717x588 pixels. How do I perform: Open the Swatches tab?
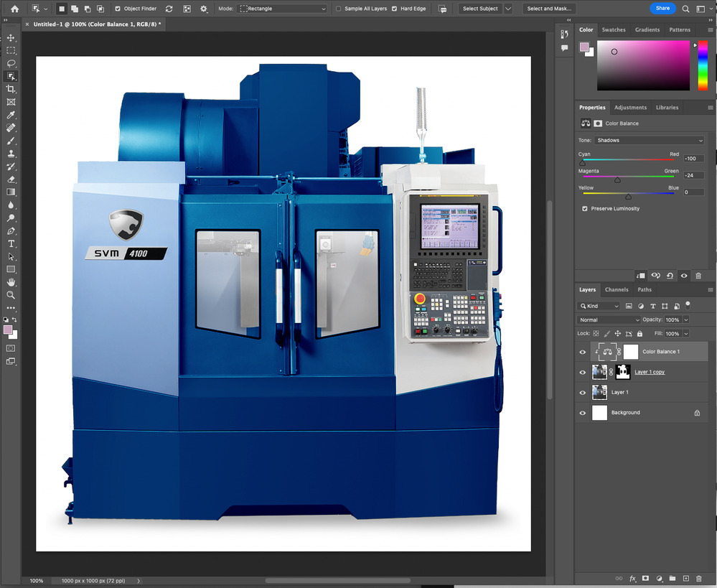click(x=614, y=30)
